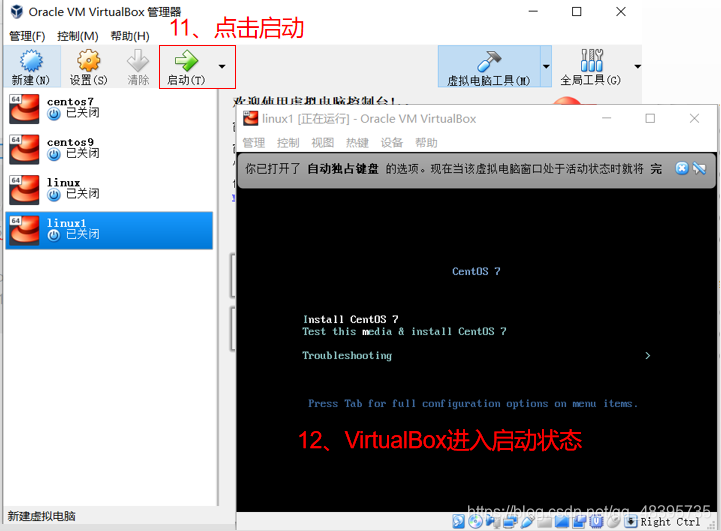Screen dimensions: 721x531
Task: Select the linux virtual machine entry
Action: (x=109, y=189)
